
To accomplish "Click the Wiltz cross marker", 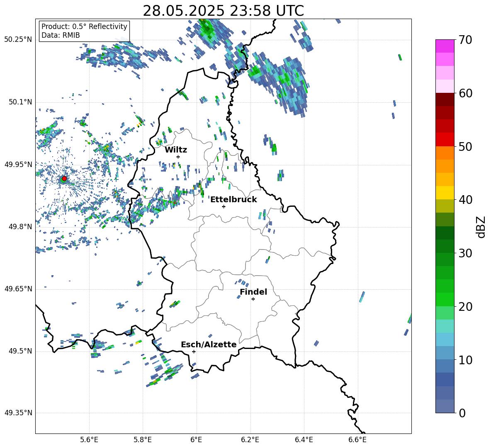I will pyautogui.click(x=178, y=157).
